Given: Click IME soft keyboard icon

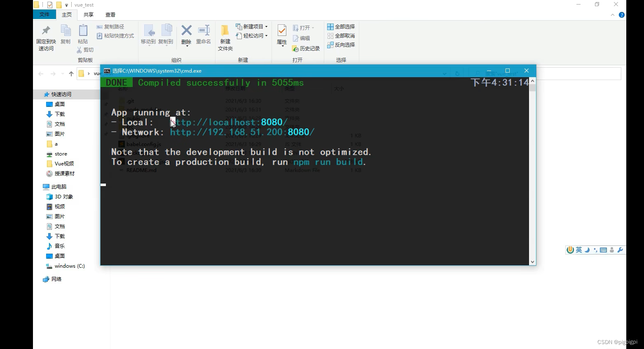Looking at the screenshot, I should pyautogui.click(x=603, y=250).
